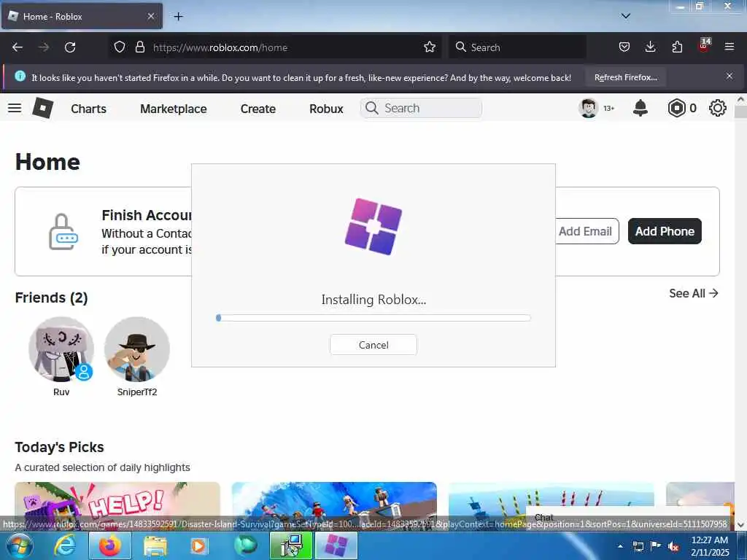The height and width of the screenshot is (560, 747).
Task: Open the Windows Start button
Action: pyautogui.click(x=20, y=545)
